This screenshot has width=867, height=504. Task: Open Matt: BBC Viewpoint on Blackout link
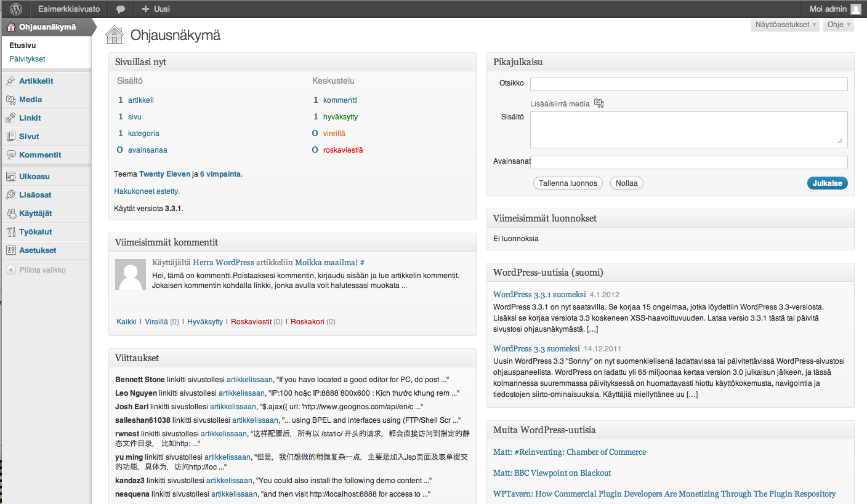[552, 473]
